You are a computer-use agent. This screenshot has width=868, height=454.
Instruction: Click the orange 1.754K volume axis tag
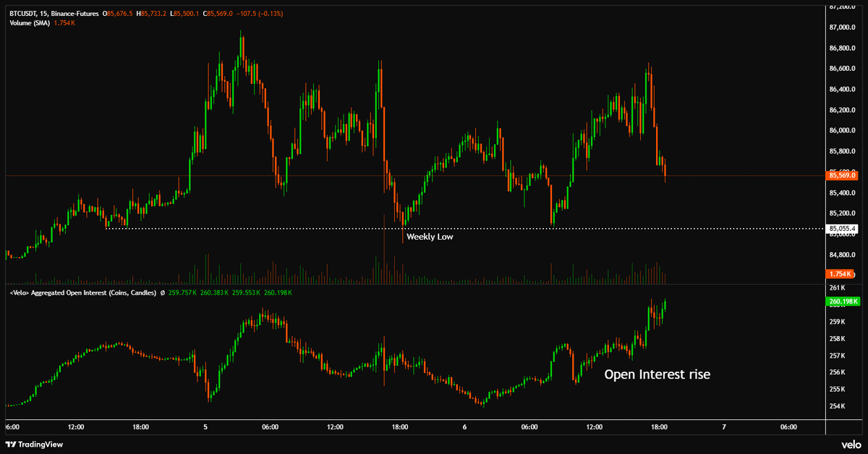coord(840,274)
